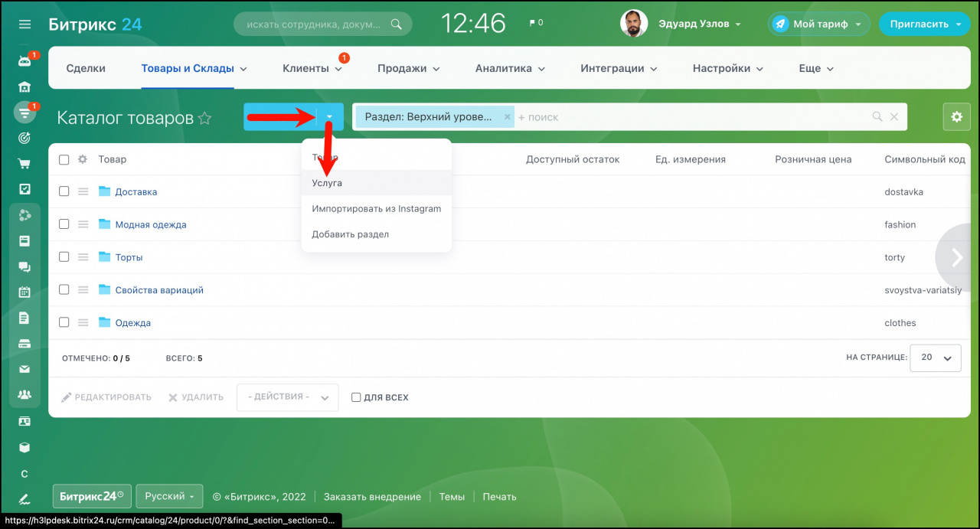Click the flag notification counter icon
980x529 pixels.
[x=536, y=23]
